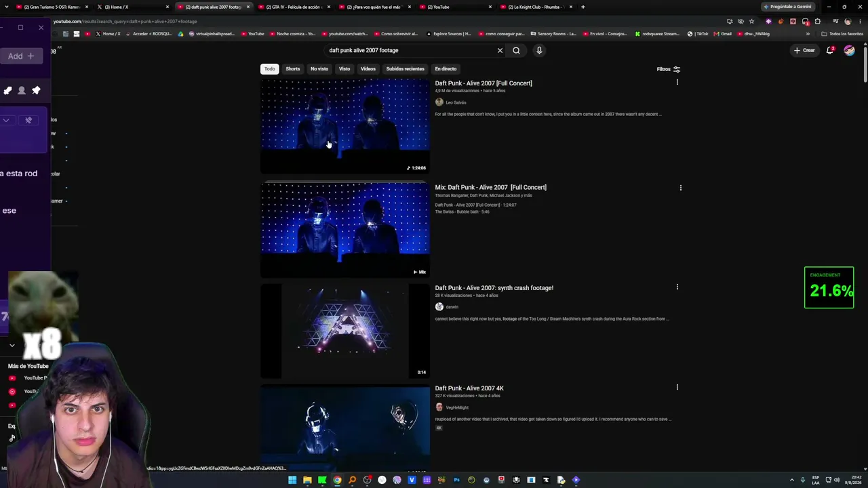Select the Shorts filter chip
The image size is (868, 488).
(293, 68)
